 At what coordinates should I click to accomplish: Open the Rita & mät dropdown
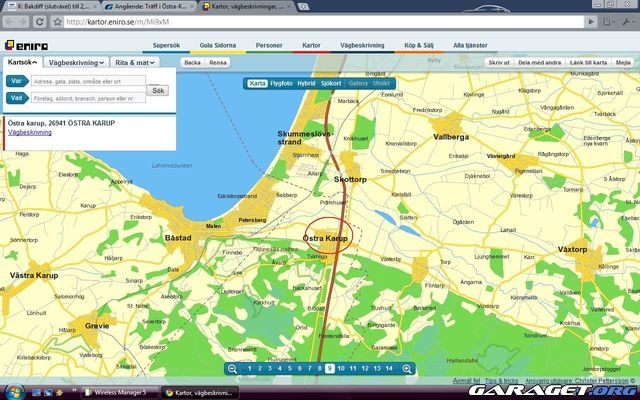(134, 62)
